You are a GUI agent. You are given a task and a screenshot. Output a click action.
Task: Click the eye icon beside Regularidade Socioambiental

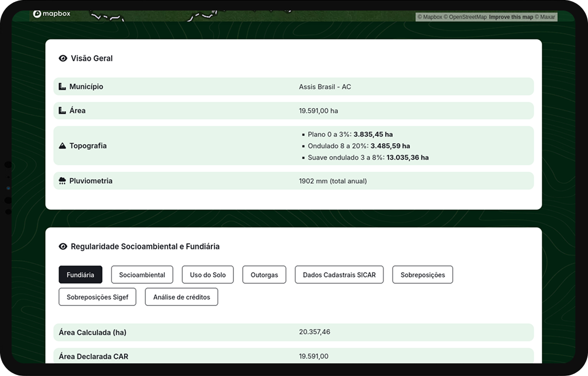63,246
